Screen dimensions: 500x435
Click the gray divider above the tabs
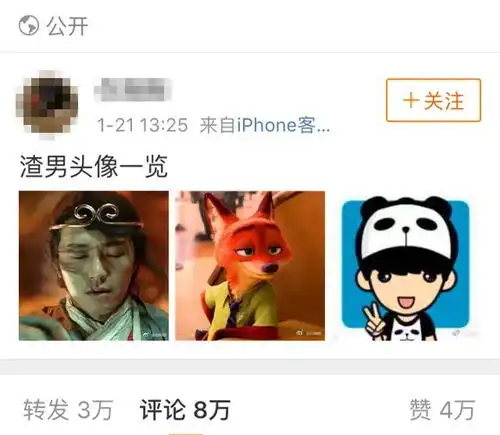coord(250,367)
